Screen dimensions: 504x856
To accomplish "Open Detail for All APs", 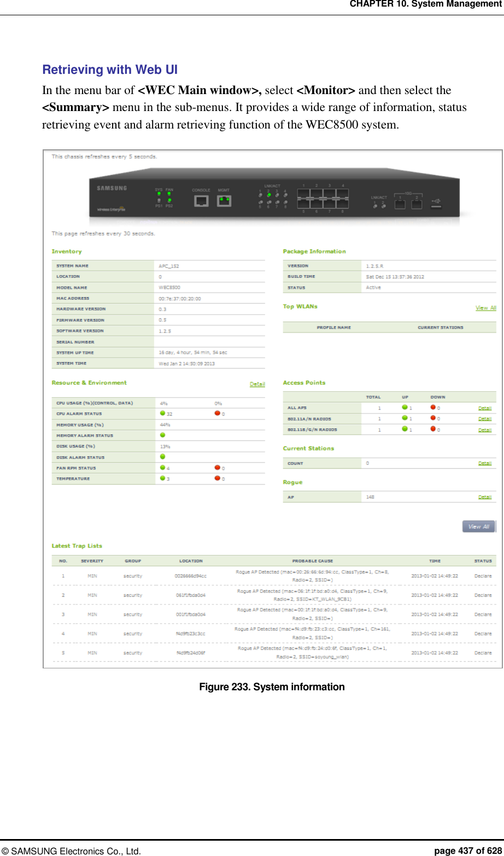I will point(484,407).
